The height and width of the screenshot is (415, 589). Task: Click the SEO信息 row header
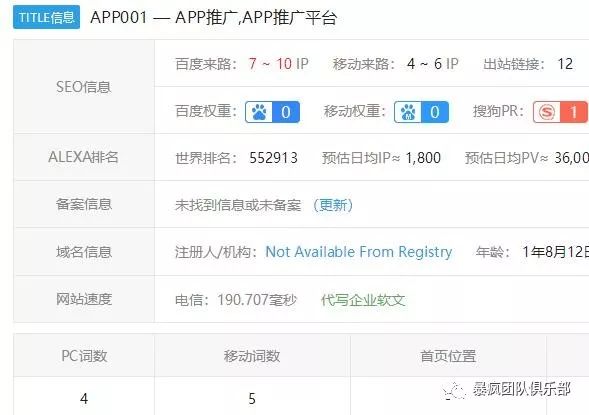point(84,87)
